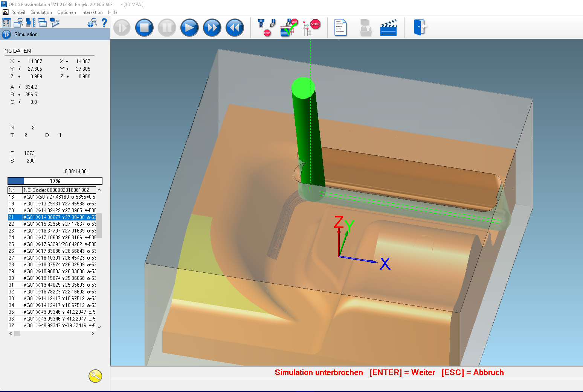Select NC line 35 X-49.99346

52,312
